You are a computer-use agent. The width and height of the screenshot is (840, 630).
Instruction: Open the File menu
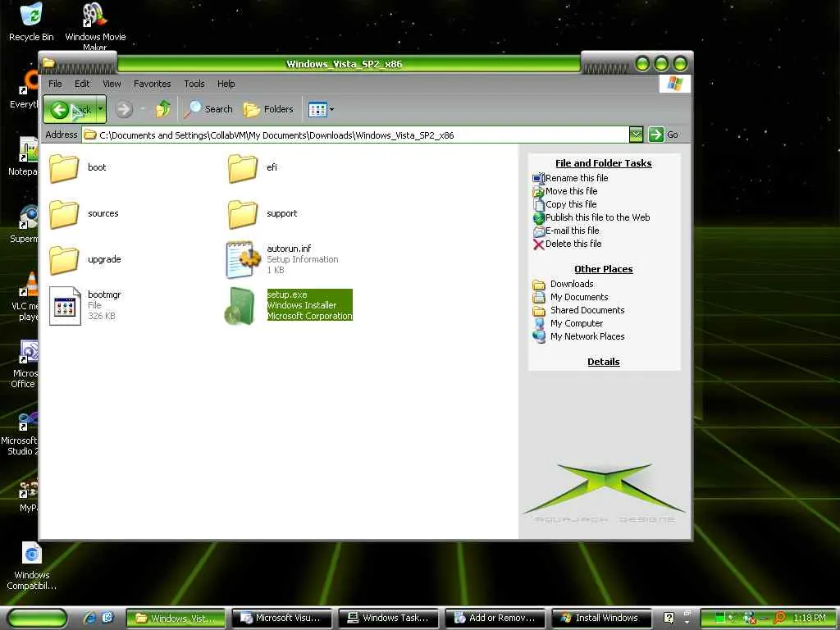click(55, 84)
